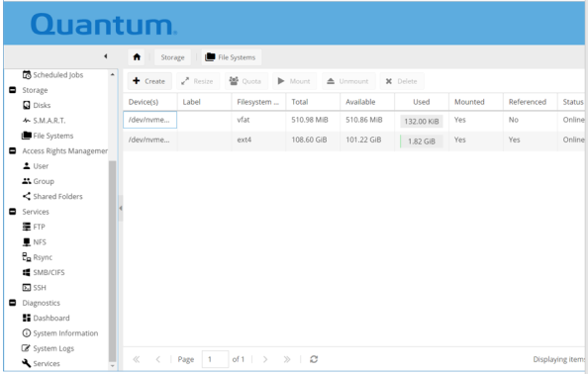The image size is (588, 374).
Task: Click the Quantum logo
Action: click(104, 25)
